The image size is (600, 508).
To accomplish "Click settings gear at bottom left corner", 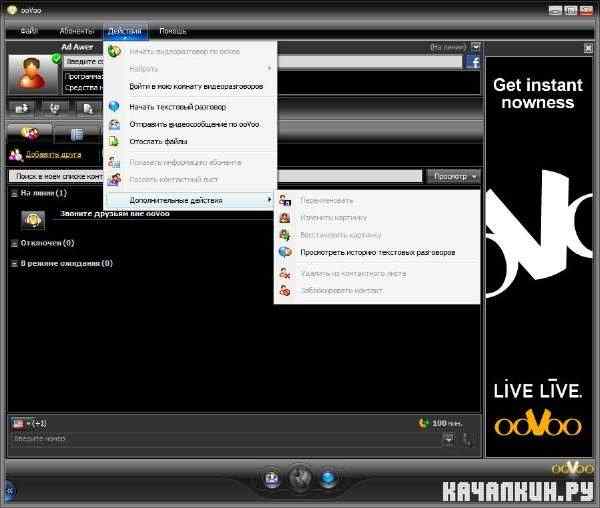I will (x=9, y=490).
